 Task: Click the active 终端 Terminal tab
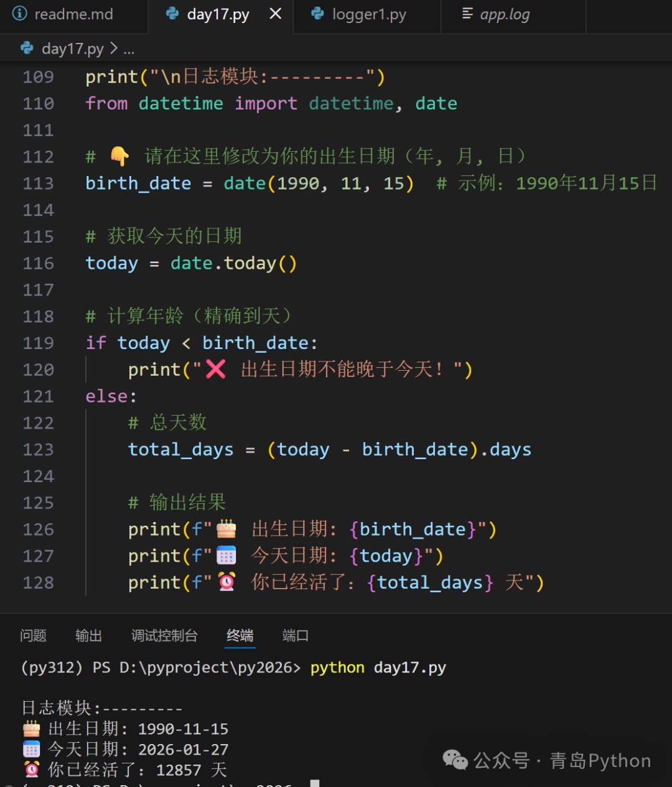click(x=240, y=635)
